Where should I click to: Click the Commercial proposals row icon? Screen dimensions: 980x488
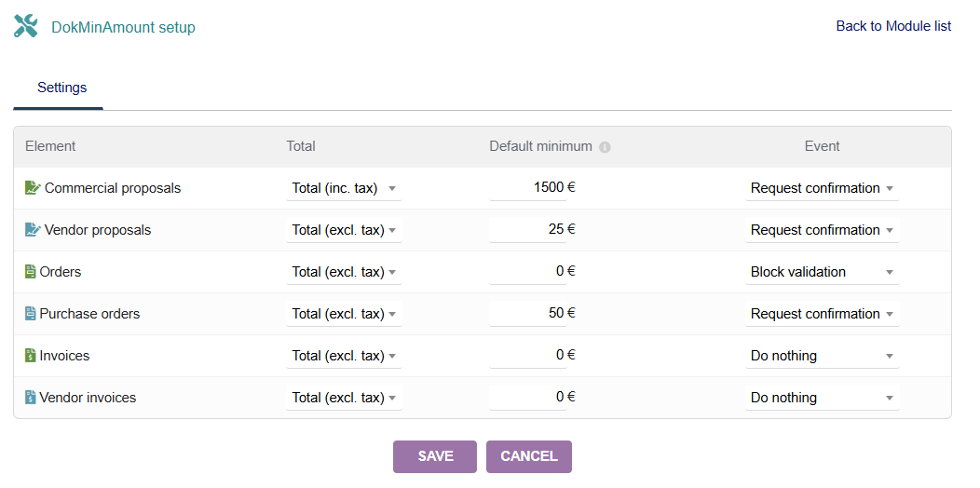coord(33,188)
